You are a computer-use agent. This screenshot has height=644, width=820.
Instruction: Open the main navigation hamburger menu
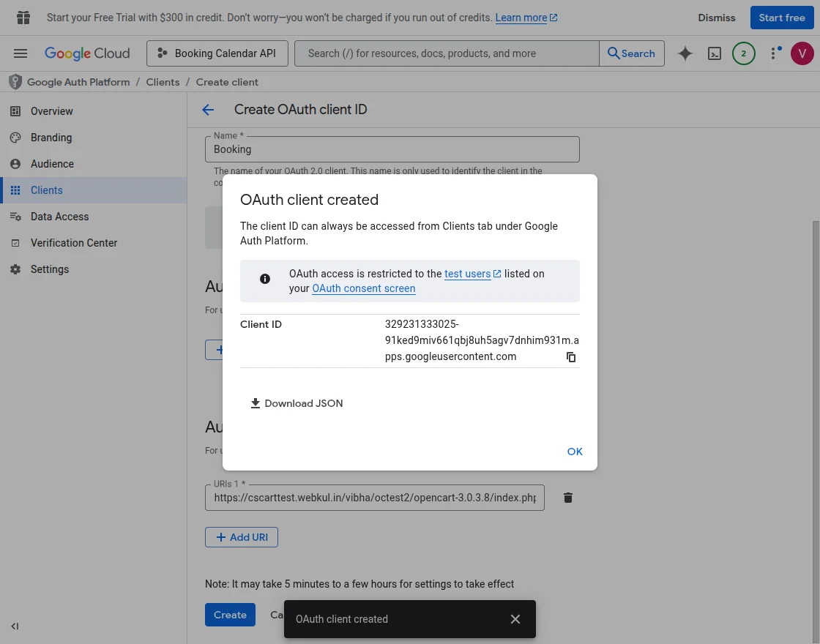click(x=20, y=53)
